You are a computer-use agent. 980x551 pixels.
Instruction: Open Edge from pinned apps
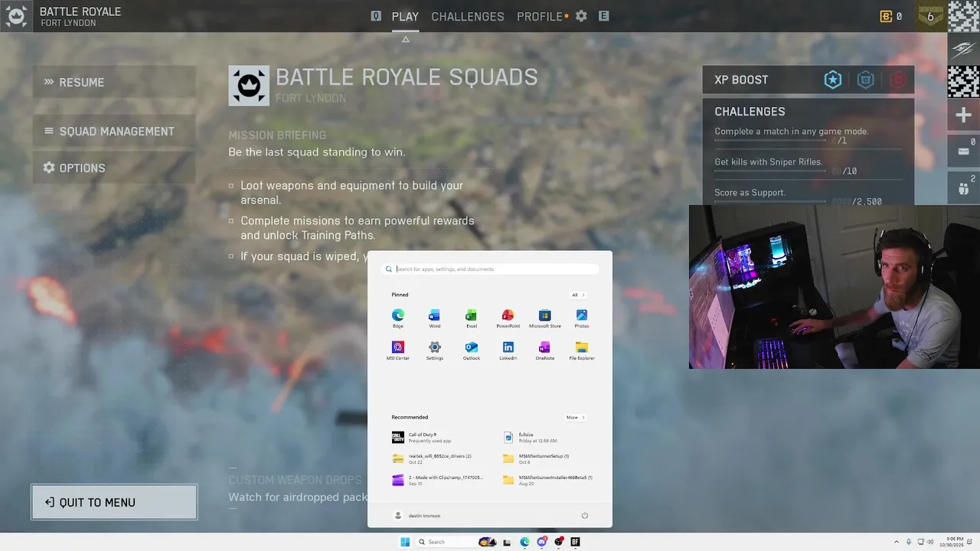coord(398,318)
